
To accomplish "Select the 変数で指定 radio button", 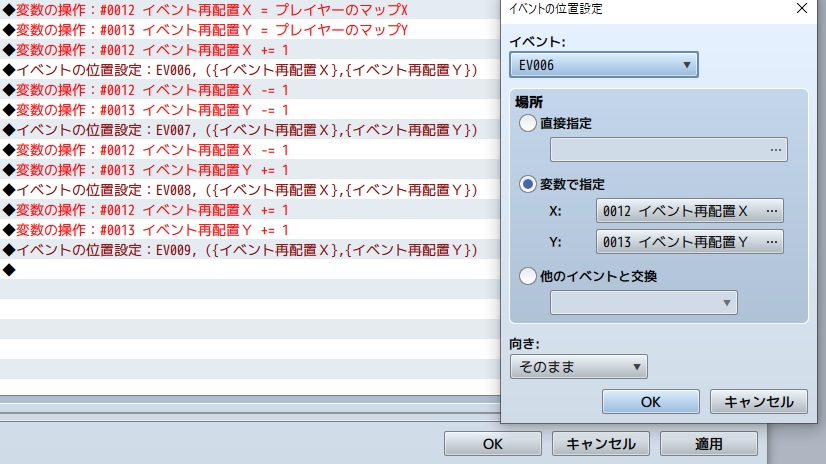I will click(x=527, y=184).
